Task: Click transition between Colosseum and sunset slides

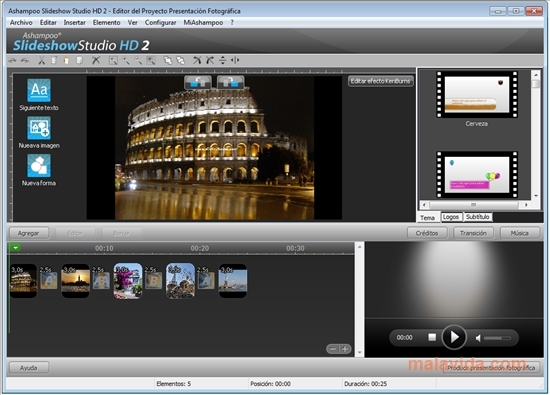Action: [x=48, y=280]
